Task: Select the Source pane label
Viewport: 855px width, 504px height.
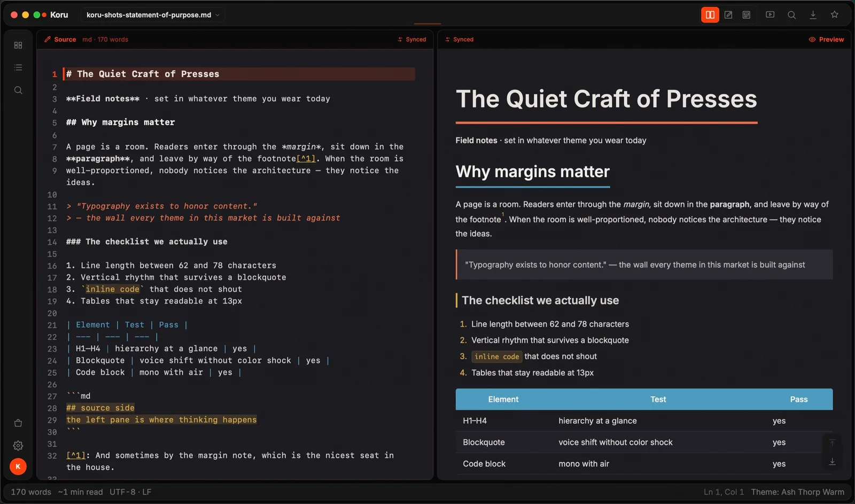Action: (60, 40)
